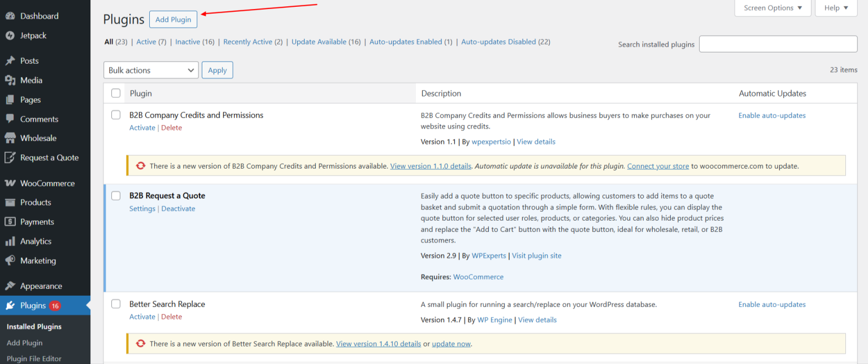Image resolution: width=868 pixels, height=364 pixels.
Task: Expand the Screen Options panel
Action: click(x=772, y=8)
